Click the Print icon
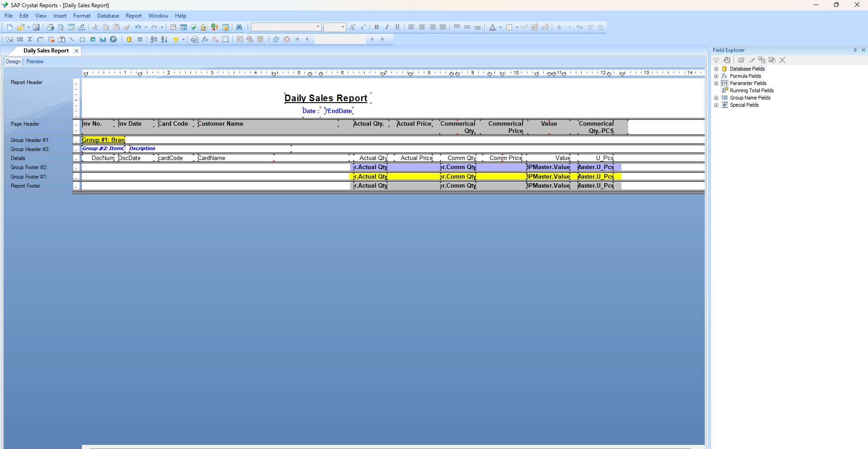The image size is (868, 449). coord(50,27)
